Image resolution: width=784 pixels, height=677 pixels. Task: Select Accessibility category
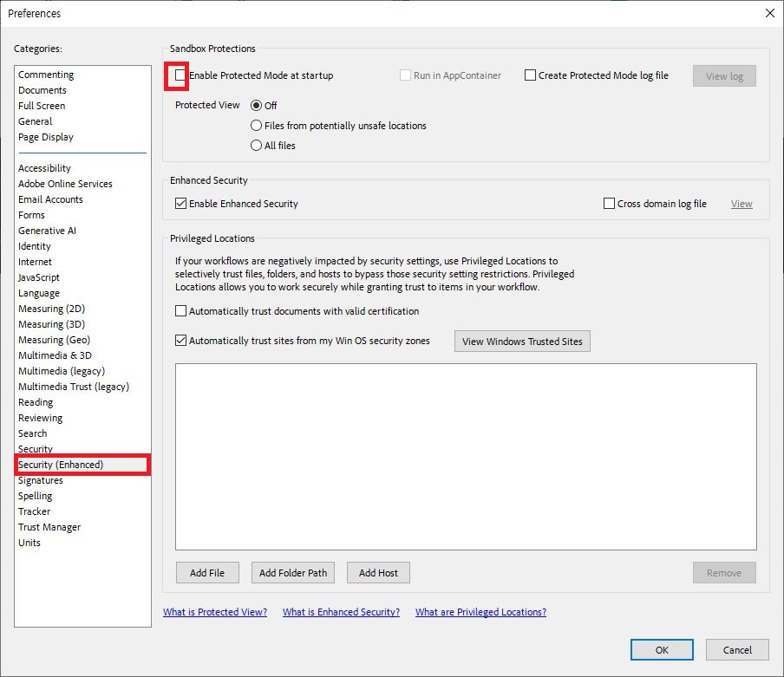tap(44, 168)
